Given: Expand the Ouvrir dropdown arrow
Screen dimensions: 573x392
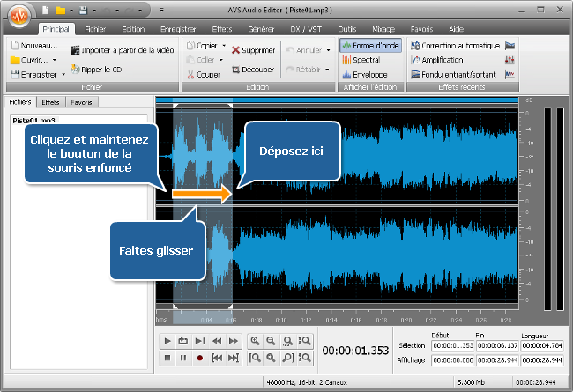Looking at the screenshot, I should [55, 60].
